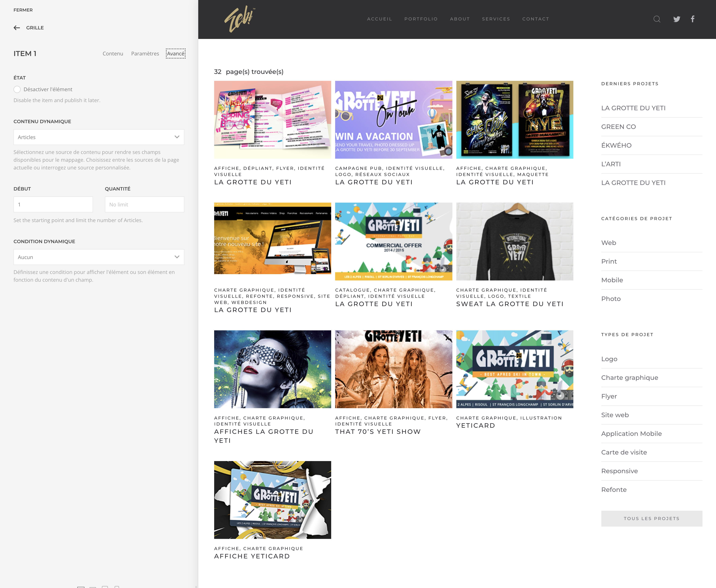Click the Twitter bird icon
The height and width of the screenshot is (588, 716).
point(676,19)
